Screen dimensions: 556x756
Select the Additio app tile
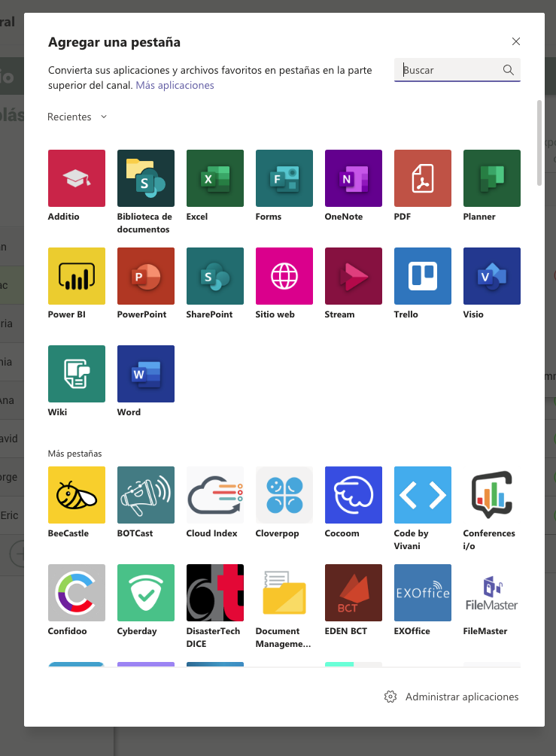(x=77, y=178)
